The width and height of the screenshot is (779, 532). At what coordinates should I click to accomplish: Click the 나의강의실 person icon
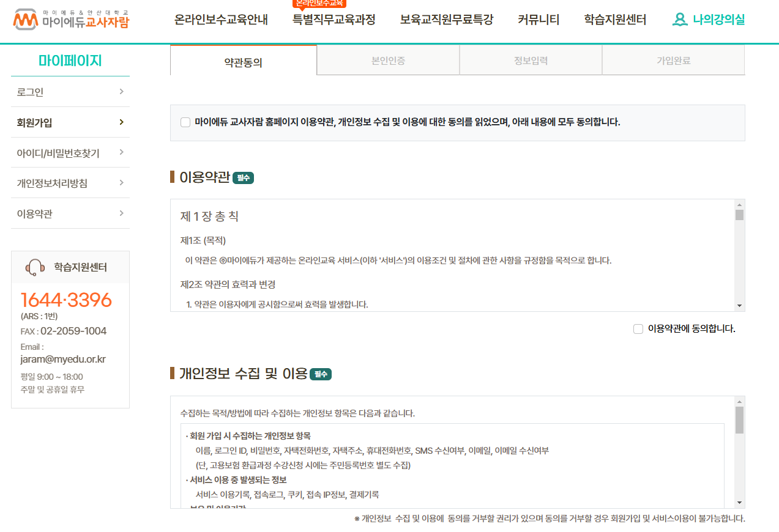[679, 20]
